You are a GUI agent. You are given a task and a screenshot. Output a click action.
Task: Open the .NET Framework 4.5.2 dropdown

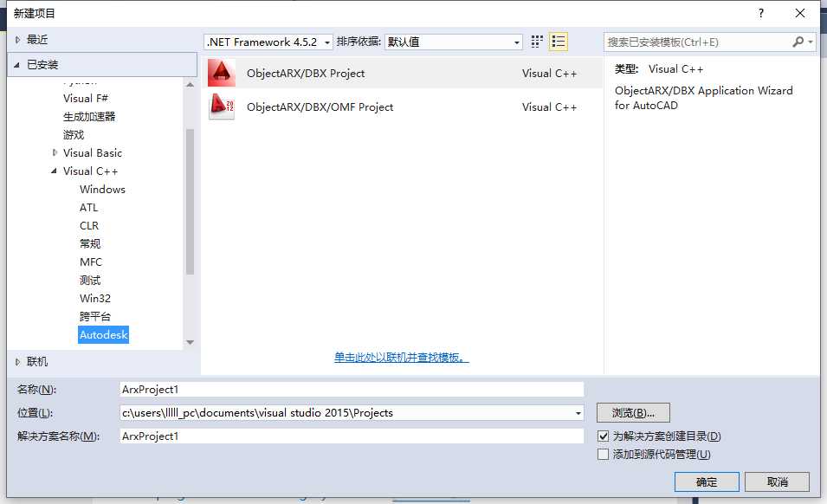(268, 42)
